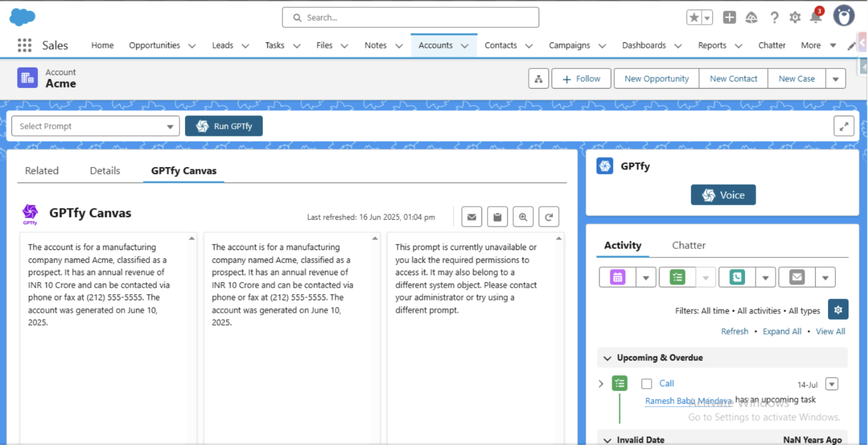Click the Run GPTfy button
868x445 pixels.
pos(224,126)
